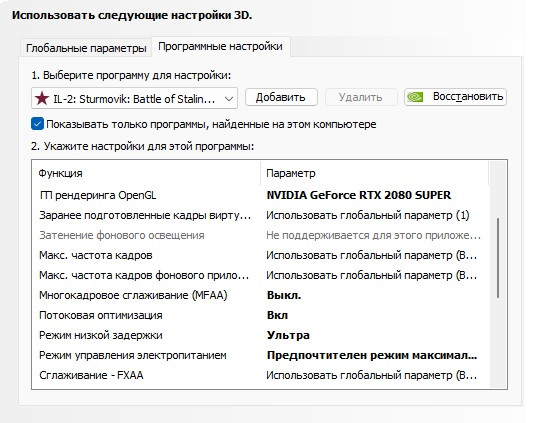
Task: Open Многокадровое сглаживание (MFAA) Выкл. value
Action: coord(284,295)
